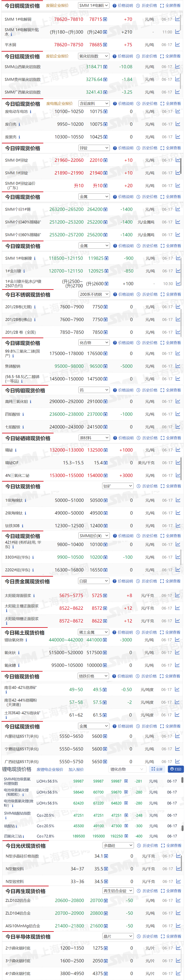This screenshot has width=185, height=980.
Task: Click the copper price list scrollbar
Action: (181, 23)
